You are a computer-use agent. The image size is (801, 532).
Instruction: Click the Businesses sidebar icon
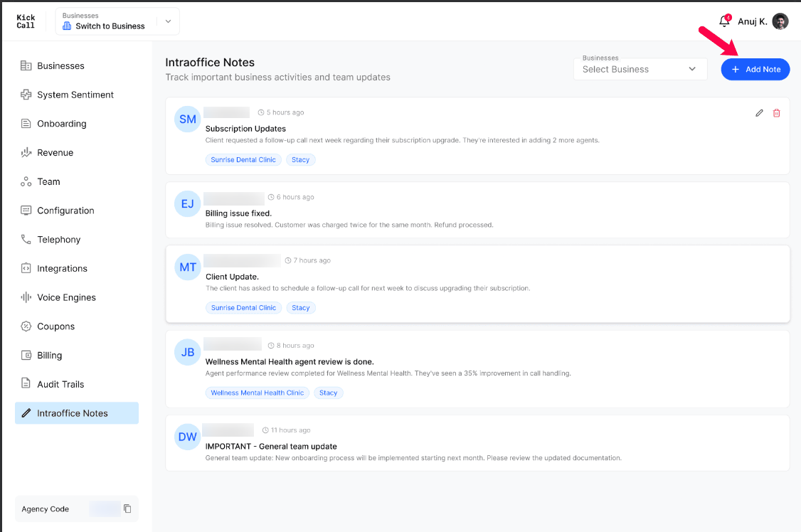point(26,65)
